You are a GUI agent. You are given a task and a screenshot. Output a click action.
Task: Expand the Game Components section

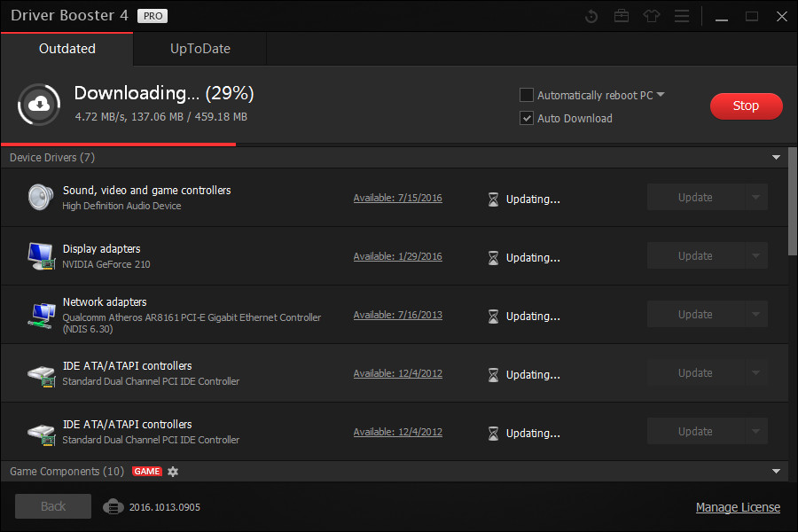pyautogui.click(x=776, y=471)
